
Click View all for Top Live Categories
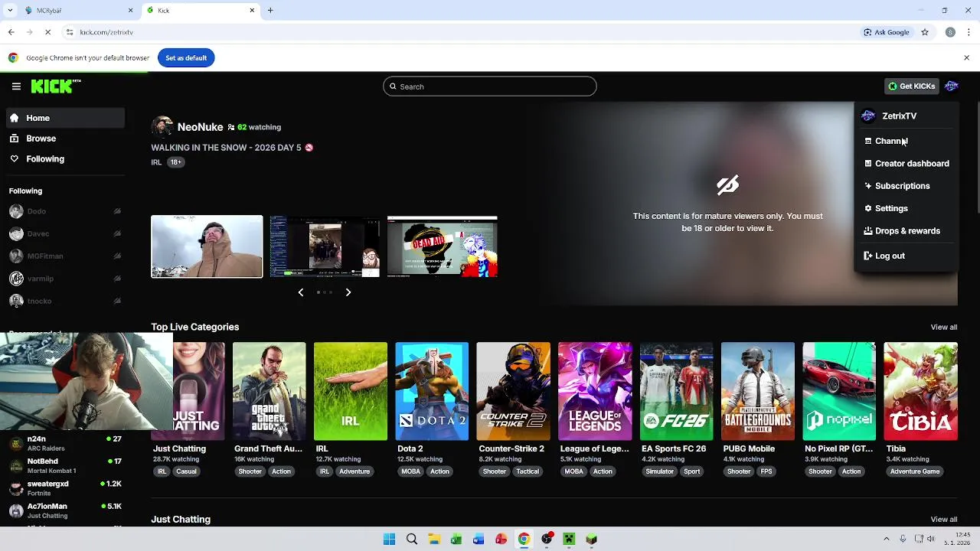(x=944, y=328)
